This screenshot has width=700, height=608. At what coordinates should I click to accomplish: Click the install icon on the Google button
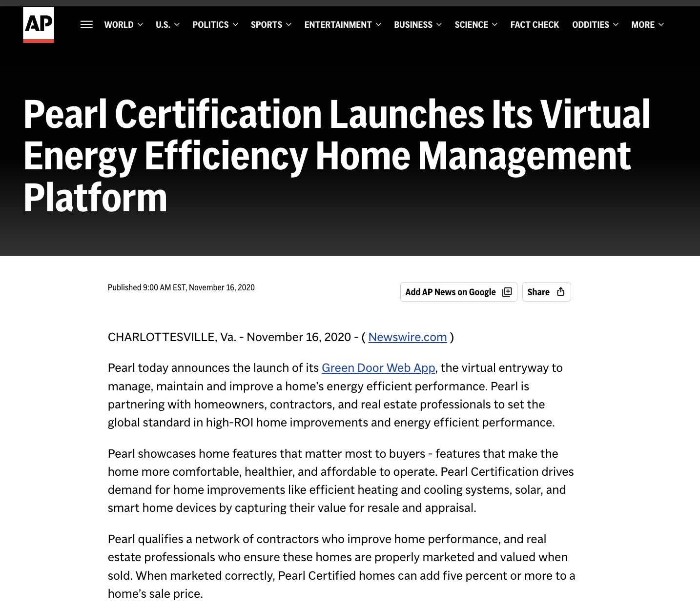coord(507,291)
